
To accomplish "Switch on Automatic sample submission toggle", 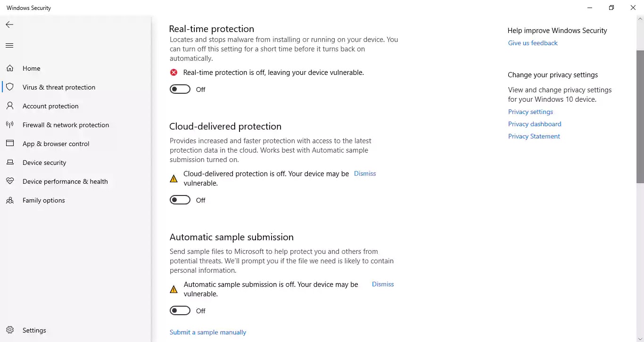I will tap(180, 311).
